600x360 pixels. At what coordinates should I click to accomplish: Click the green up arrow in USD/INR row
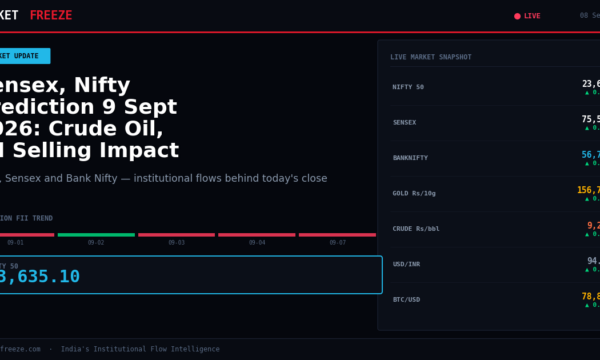click(x=587, y=270)
